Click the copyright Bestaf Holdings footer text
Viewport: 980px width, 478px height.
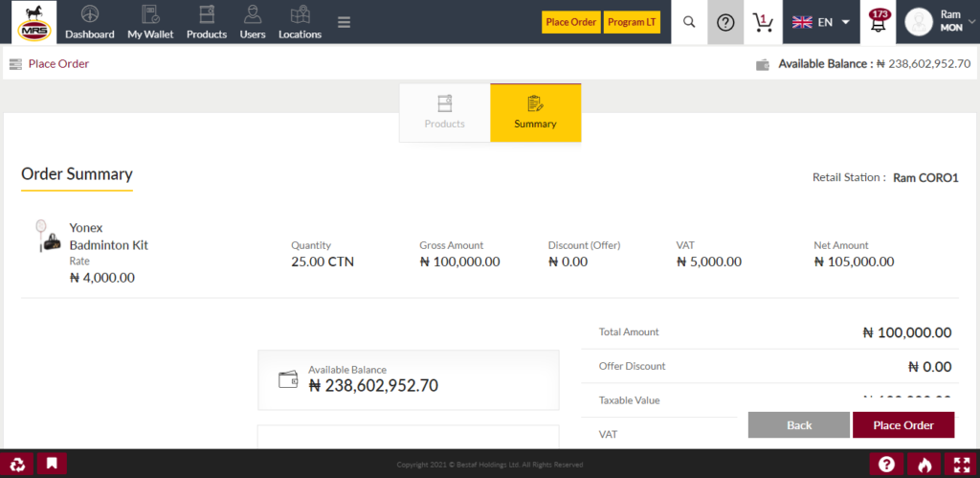[490, 465]
